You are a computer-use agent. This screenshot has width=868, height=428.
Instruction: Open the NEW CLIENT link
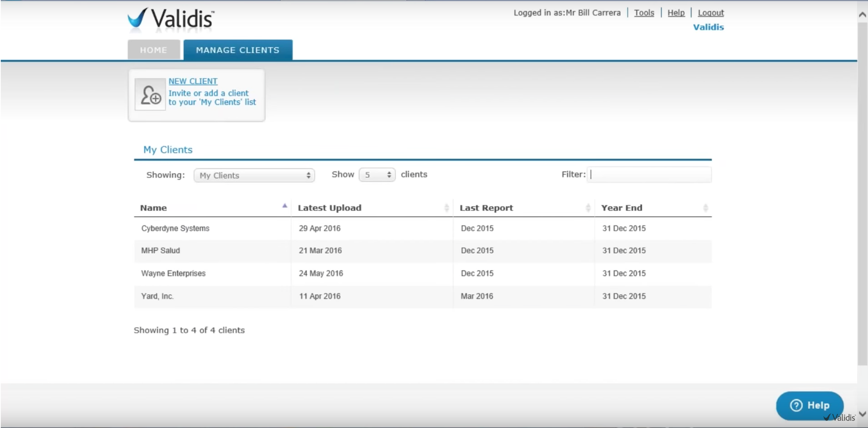(x=193, y=81)
